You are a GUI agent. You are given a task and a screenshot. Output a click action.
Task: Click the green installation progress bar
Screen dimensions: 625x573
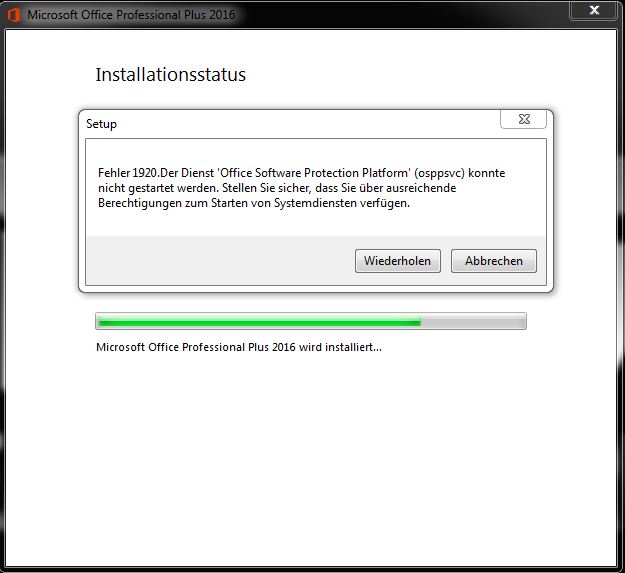(x=311, y=321)
